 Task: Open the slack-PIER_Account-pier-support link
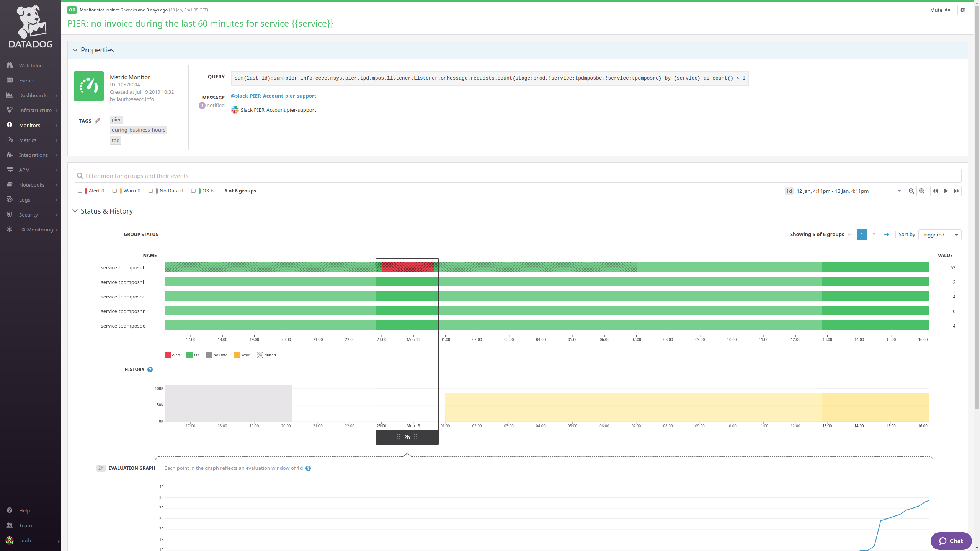pos(273,96)
